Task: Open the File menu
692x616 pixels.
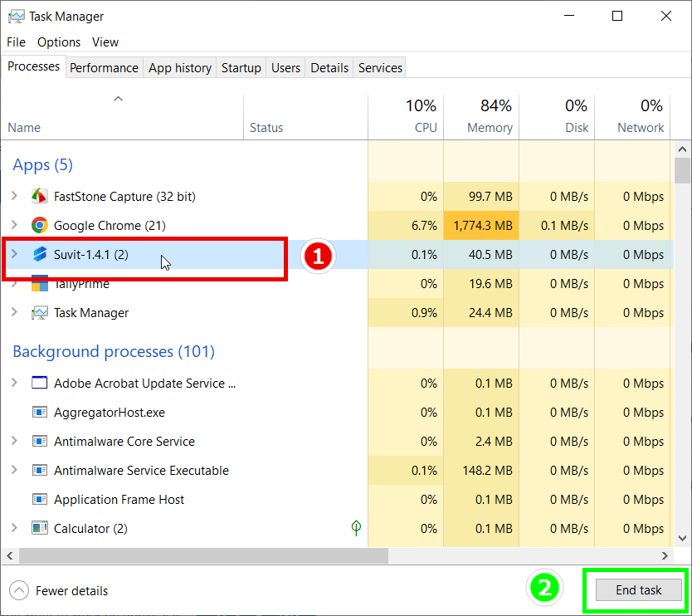Action: coord(16,42)
